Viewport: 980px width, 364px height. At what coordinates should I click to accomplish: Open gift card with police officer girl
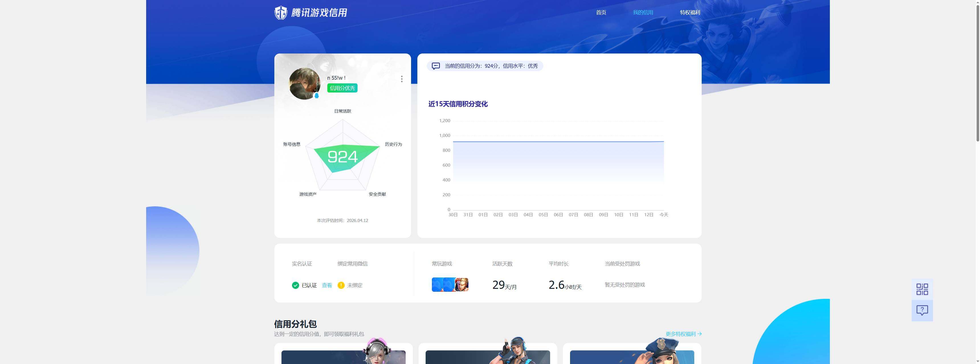coord(632,353)
